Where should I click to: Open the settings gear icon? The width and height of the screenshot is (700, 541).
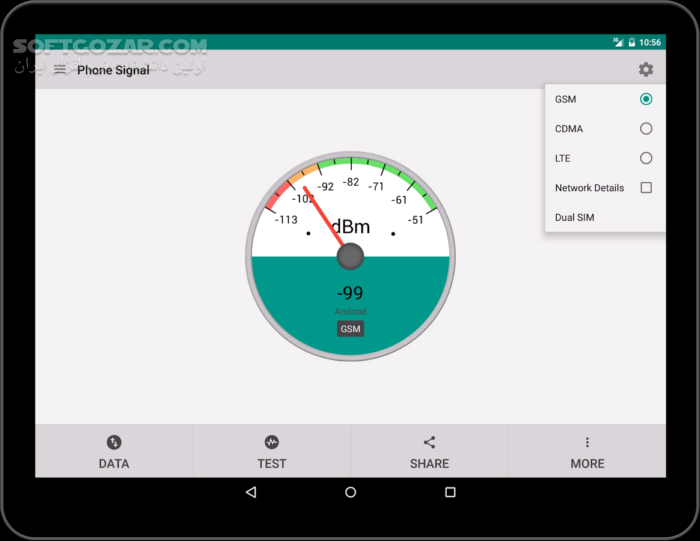646,69
